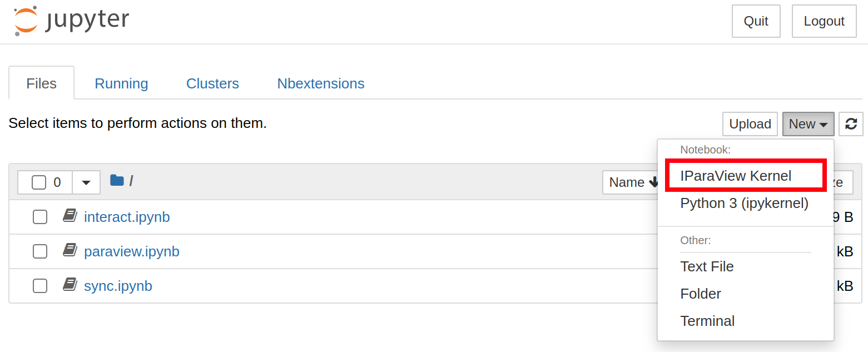Open the Nbextensions tab
Screen dimensions: 868x352
click(321, 83)
